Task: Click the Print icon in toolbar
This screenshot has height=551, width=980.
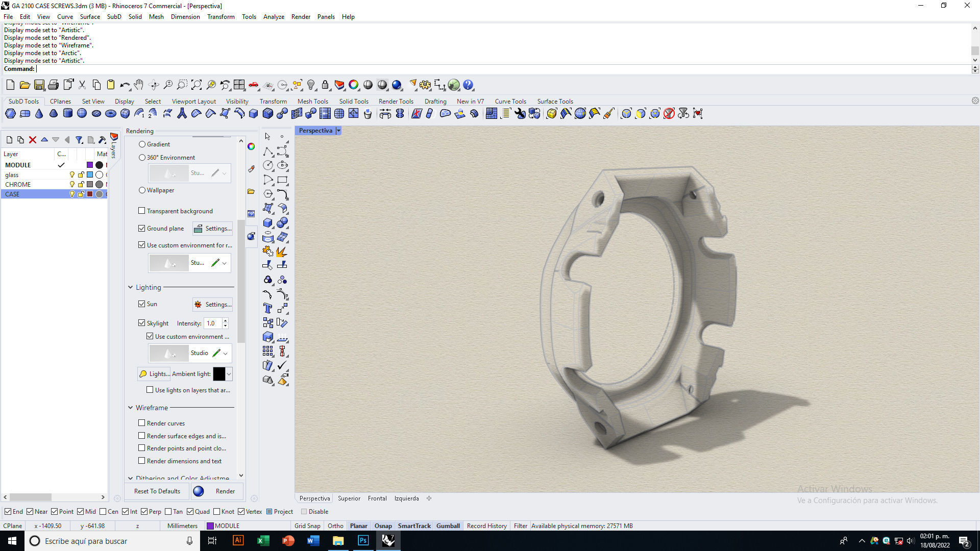Action: coord(53,85)
